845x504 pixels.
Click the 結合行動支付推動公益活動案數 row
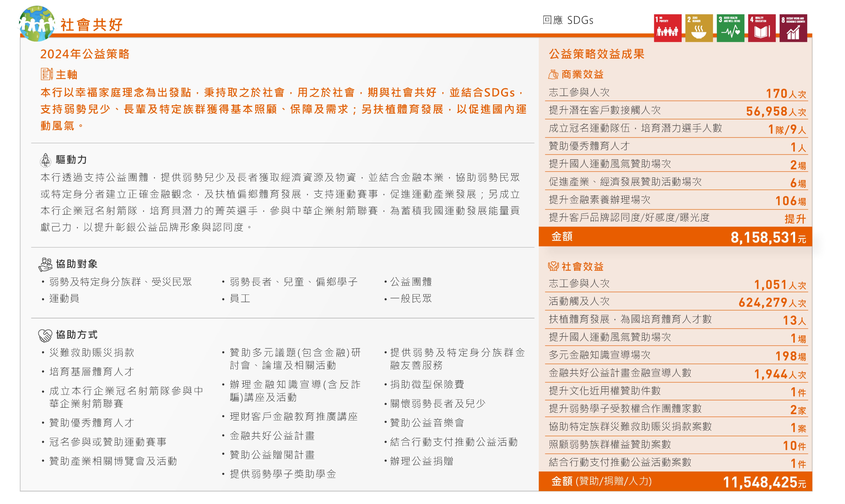click(x=676, y=462)
